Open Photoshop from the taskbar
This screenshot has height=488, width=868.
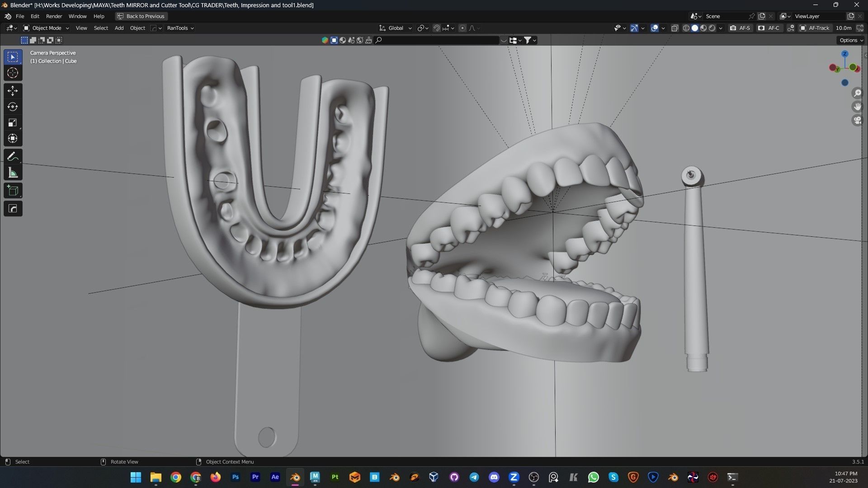pos(235,477)
